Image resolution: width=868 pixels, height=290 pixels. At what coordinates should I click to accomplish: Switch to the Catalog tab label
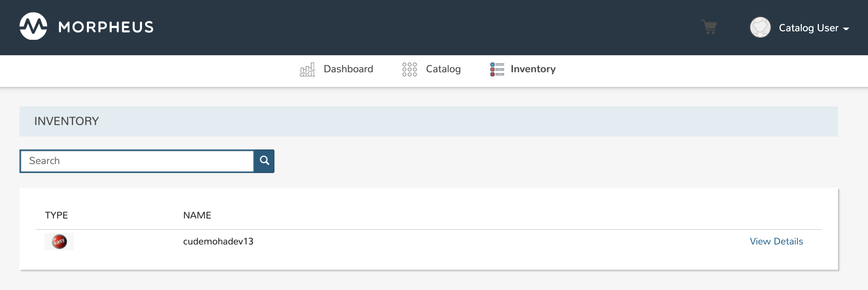(x=443, y=69)
